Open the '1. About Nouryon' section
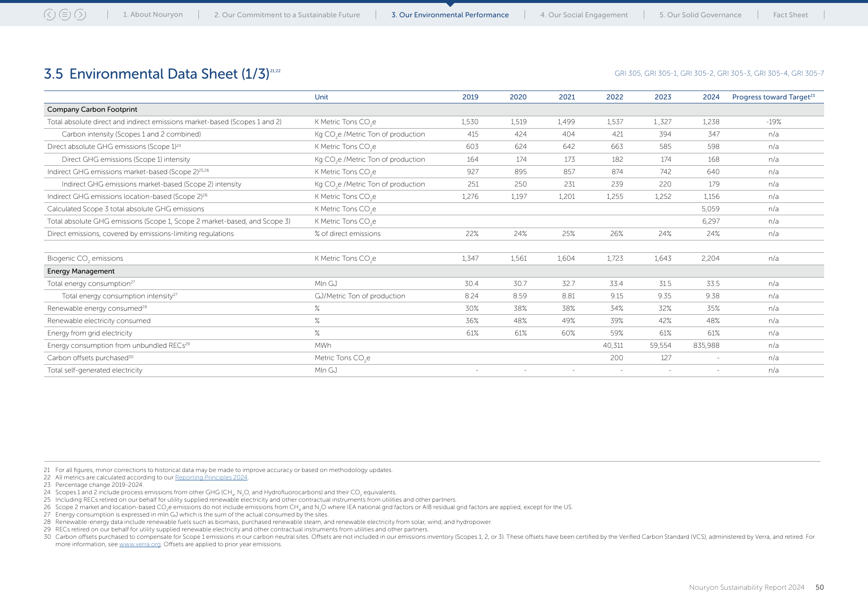The height and width of the screenshot is (614, 868). click(x=153, y=15)
